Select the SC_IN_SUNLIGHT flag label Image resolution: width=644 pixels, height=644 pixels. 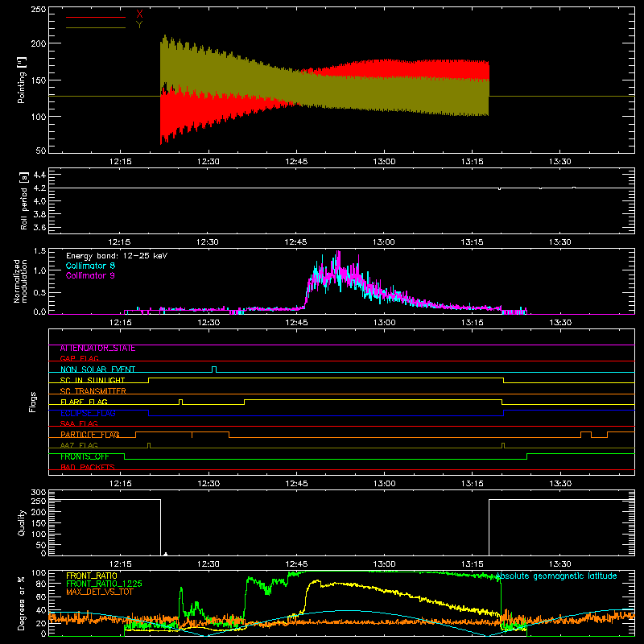click(93, 380)
